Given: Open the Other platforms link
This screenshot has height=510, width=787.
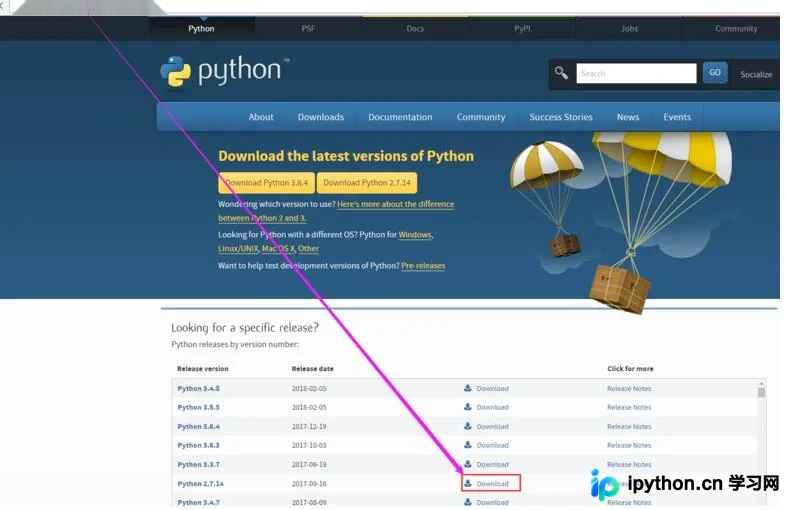Looking at the screenshot, I should [x=308, y=248].
